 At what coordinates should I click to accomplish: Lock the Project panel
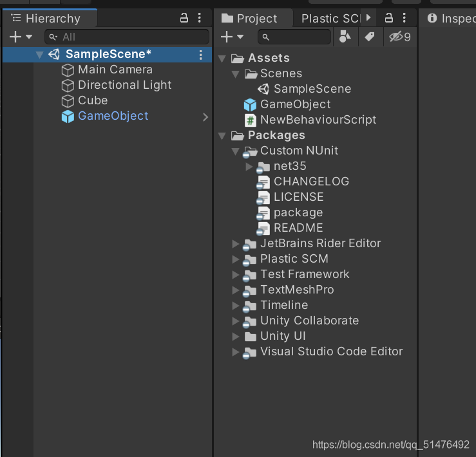pyautogui.click(x=389, y=18)
